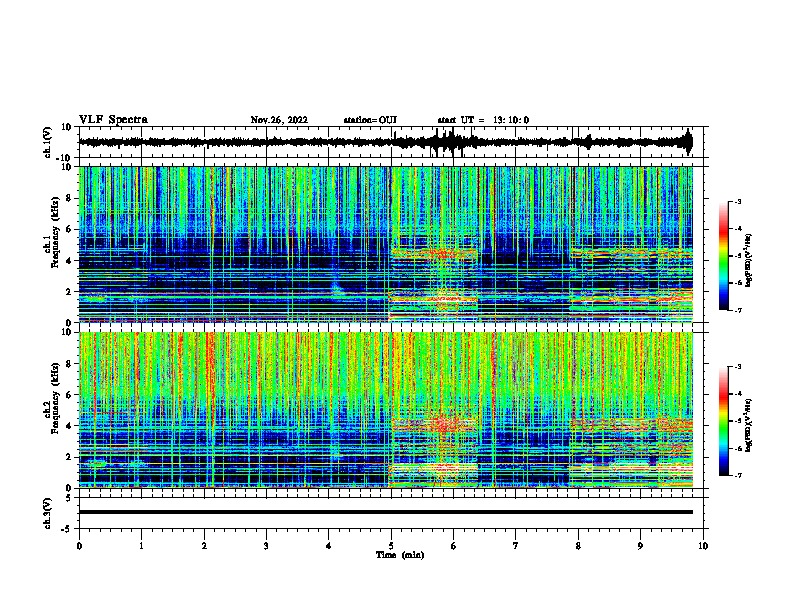The height and width of the screenshot is (612, 792).
Task: Click inside the ch.1 spectrogram panel
Action: tap(385, 244)
